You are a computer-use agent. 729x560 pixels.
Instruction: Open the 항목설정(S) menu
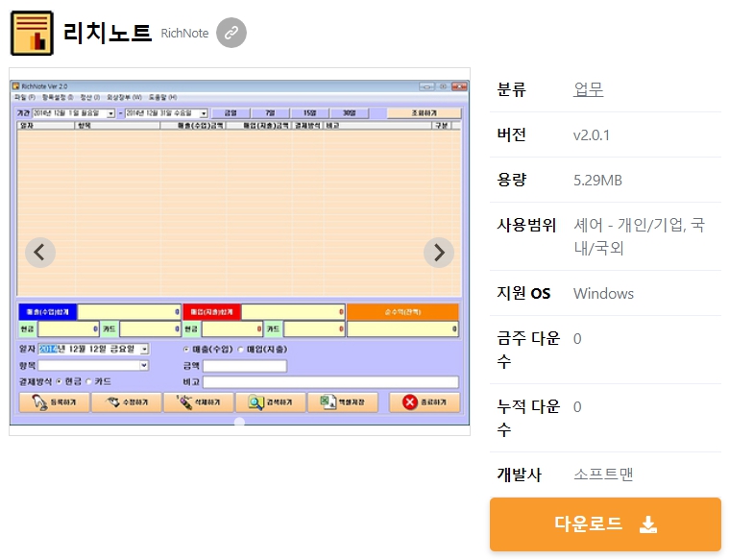click(58, 97)
